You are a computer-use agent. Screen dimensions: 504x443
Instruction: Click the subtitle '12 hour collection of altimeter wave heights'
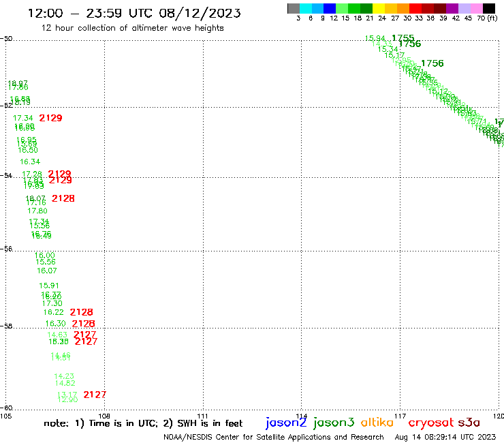point(132,28)
